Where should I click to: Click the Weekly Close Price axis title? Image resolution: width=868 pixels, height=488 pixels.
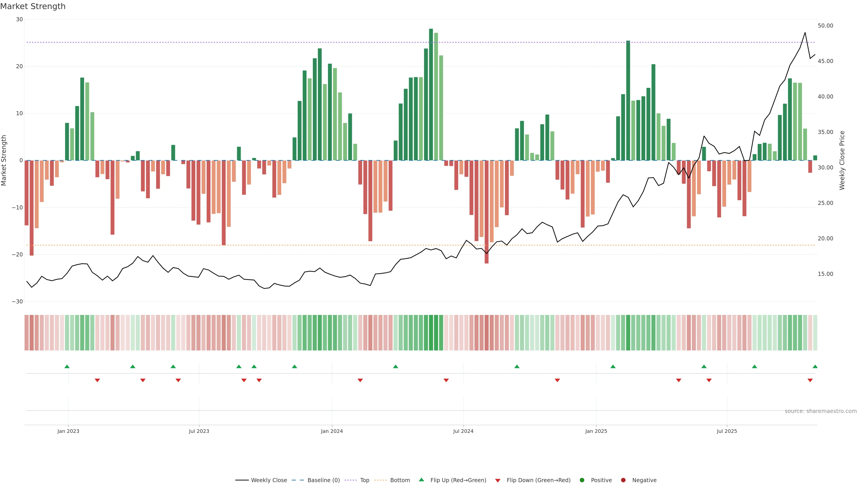coord(842,160)
